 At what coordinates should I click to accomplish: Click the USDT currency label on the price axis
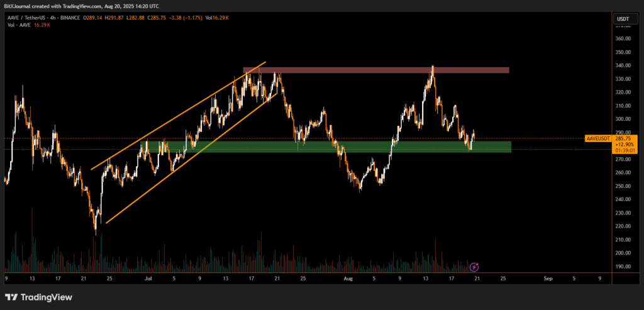[622, 20]
